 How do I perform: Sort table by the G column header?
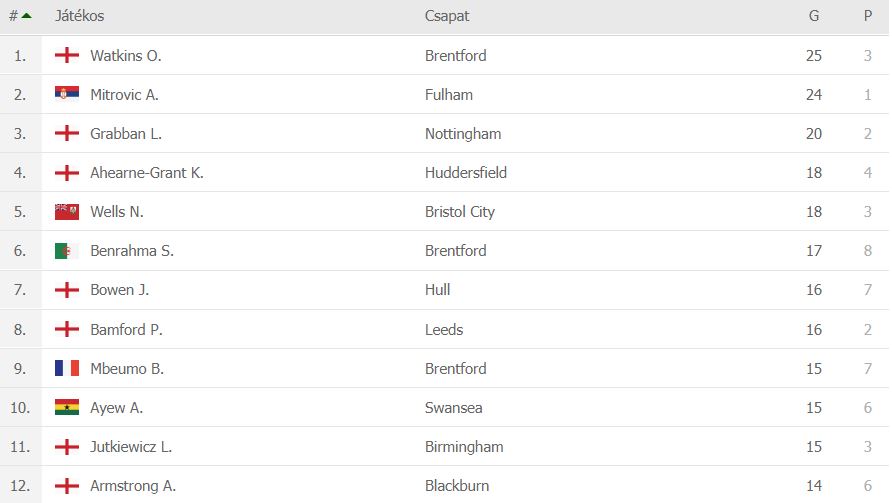[814, 16]
